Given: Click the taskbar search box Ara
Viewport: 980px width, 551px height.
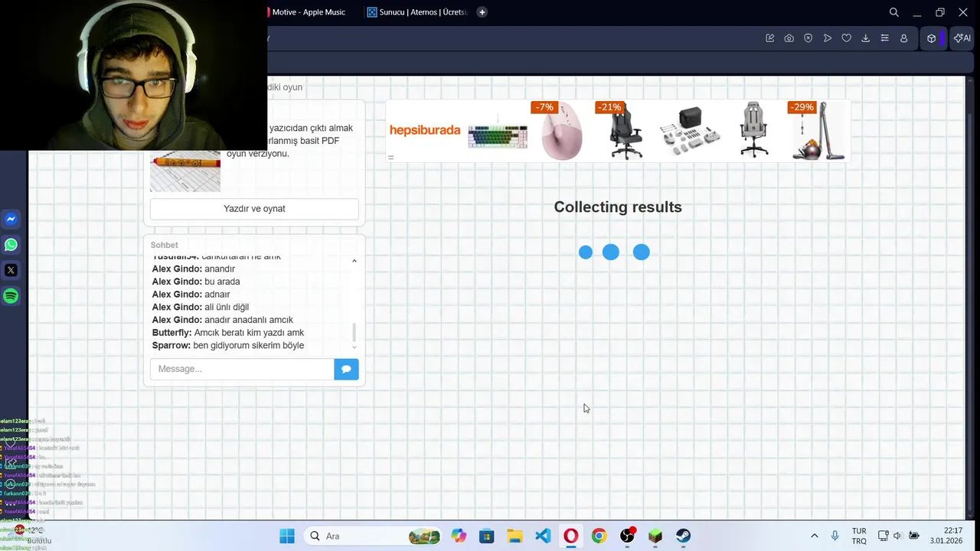Looking at the screenshot, I should 374,536.
